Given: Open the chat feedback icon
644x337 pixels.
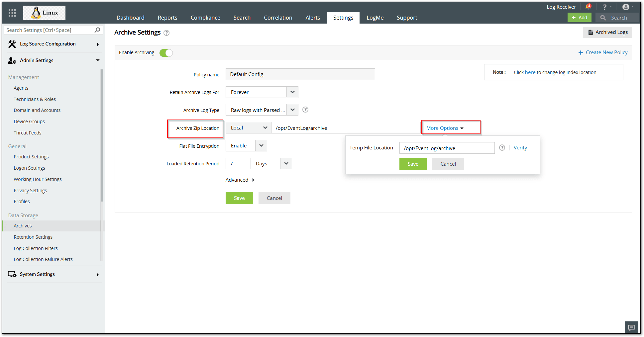Looking at the screenshot, I should click(631, 328).
